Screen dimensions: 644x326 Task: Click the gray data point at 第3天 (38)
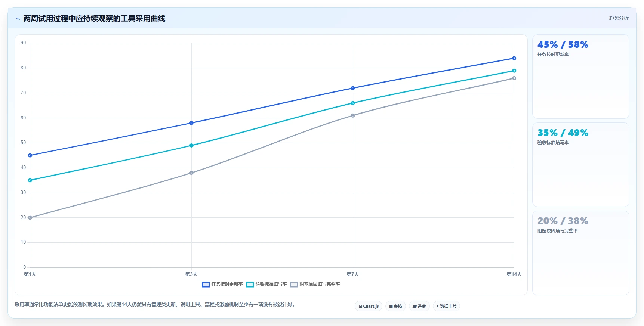(x=191, y=173)
